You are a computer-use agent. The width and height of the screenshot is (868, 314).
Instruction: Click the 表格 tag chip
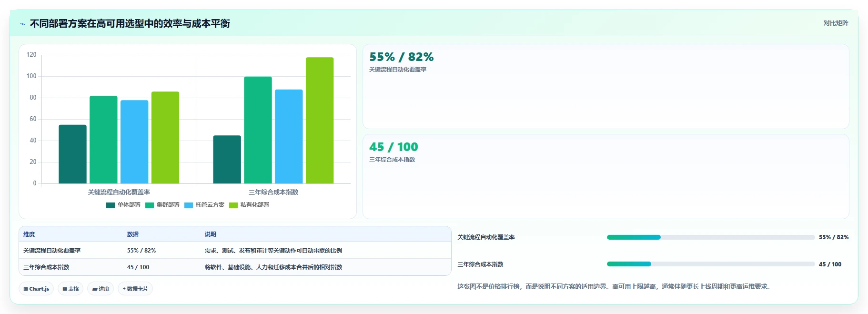[71, 289]
